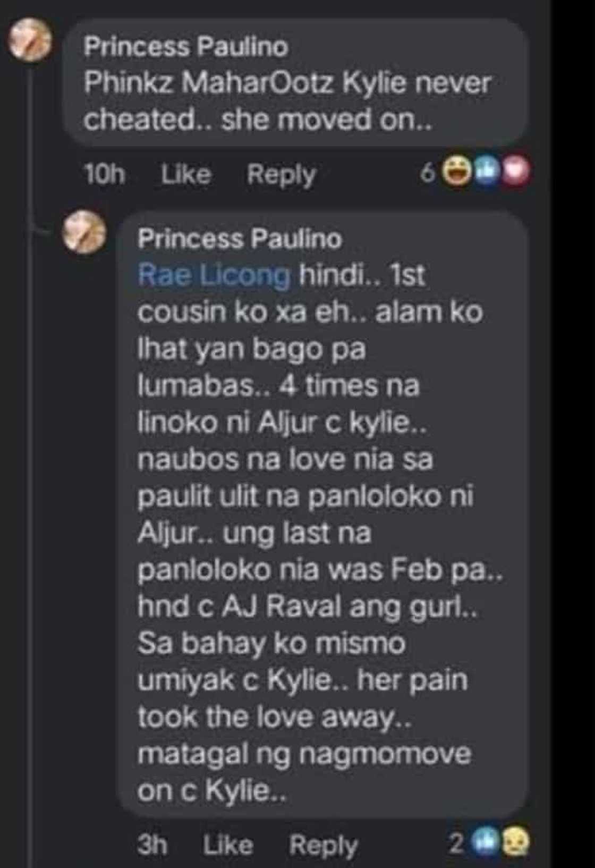Click the like reaction icon on the reply
This screenshot has height=868, width=595.
(x=485, y=842)
